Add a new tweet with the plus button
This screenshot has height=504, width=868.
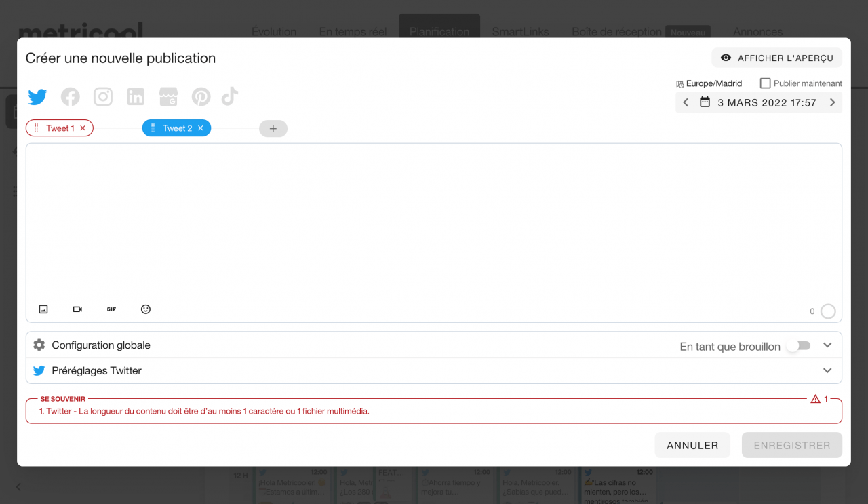point(273,128)
